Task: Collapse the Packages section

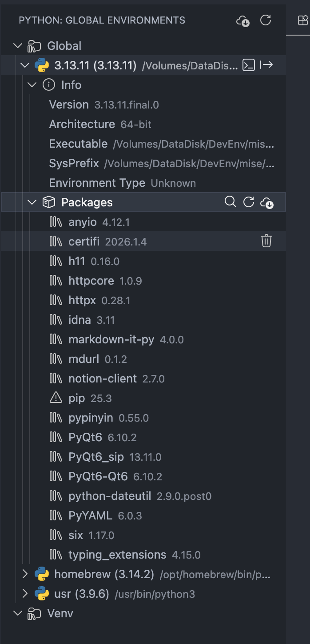Action: pyautogui.click(x=32, y=202)
